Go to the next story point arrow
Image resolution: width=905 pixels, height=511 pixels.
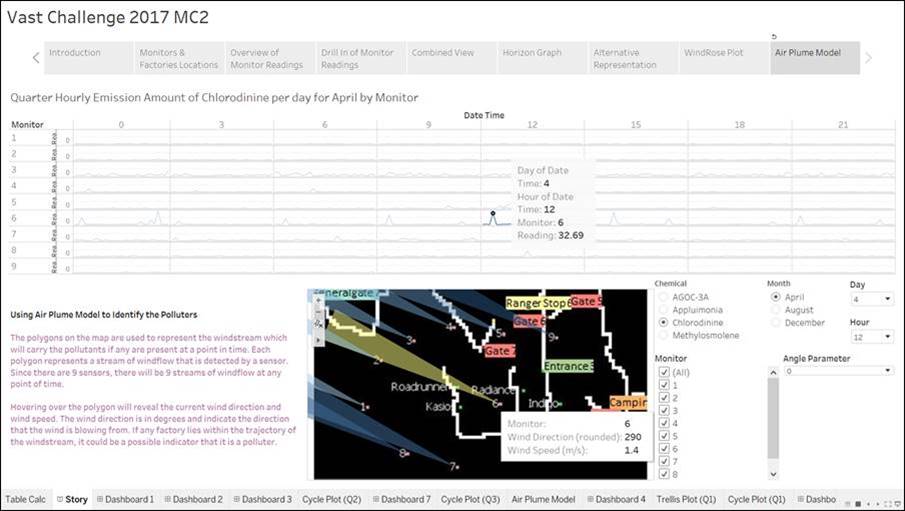pyautogui.click(x=868, y=58)
